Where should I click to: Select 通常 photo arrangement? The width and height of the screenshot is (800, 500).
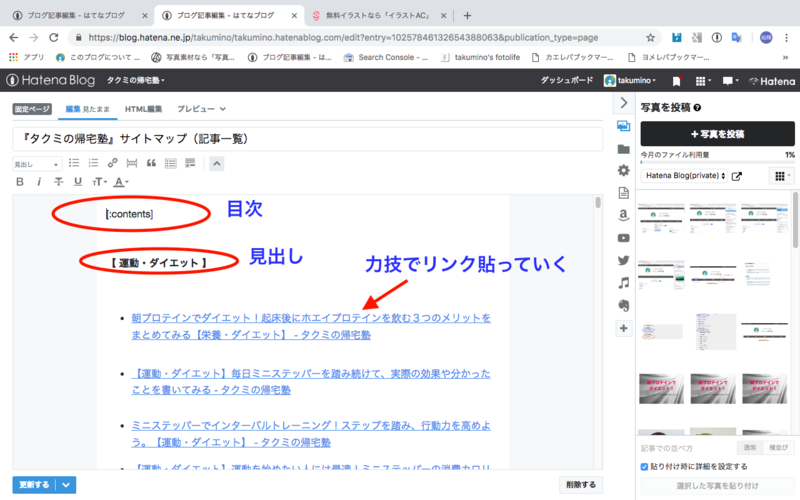(749, 447)
